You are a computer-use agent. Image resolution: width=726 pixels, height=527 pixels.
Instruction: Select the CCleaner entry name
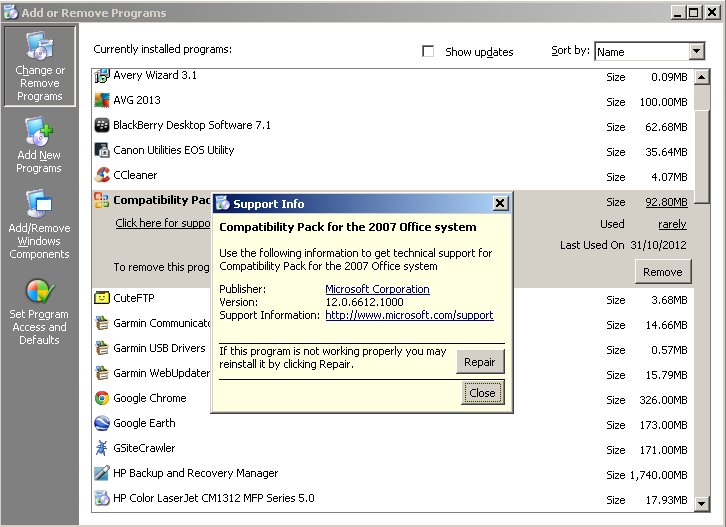coord(135,175)
